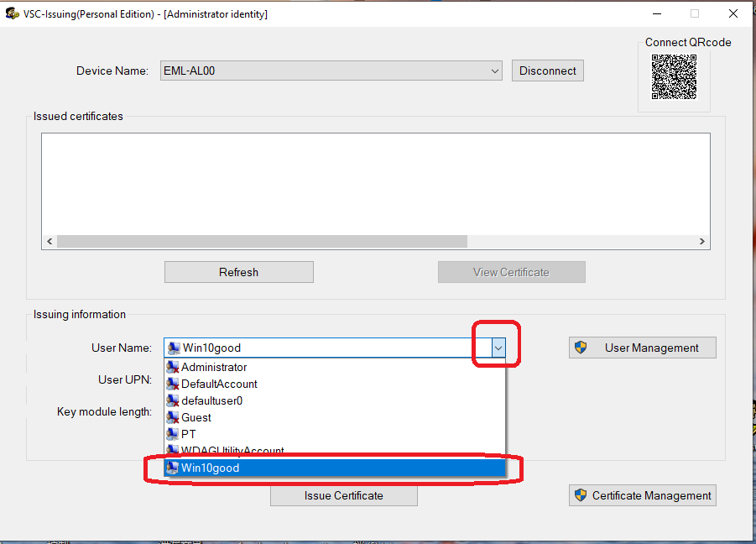Click the Issue Certificate button
Screen dimensions: 756x544
coord(343,495)
